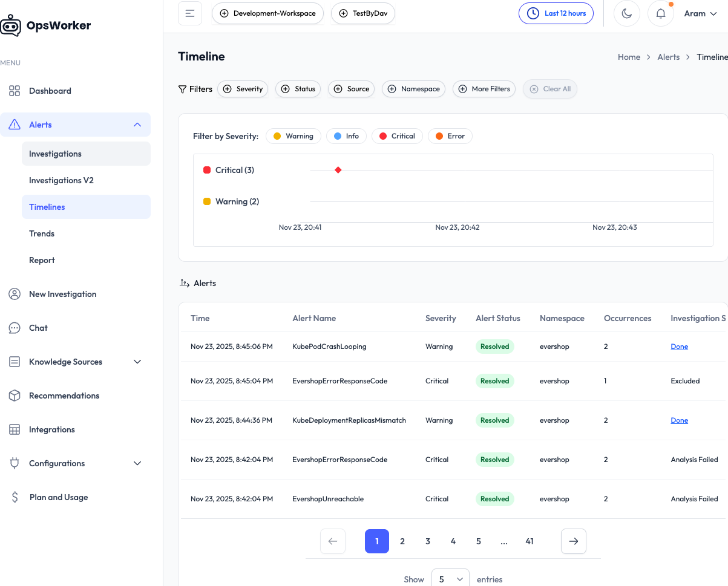Click red critical diamond timeline marker
This screenshot has width=728, height=586.
[338, 170]
